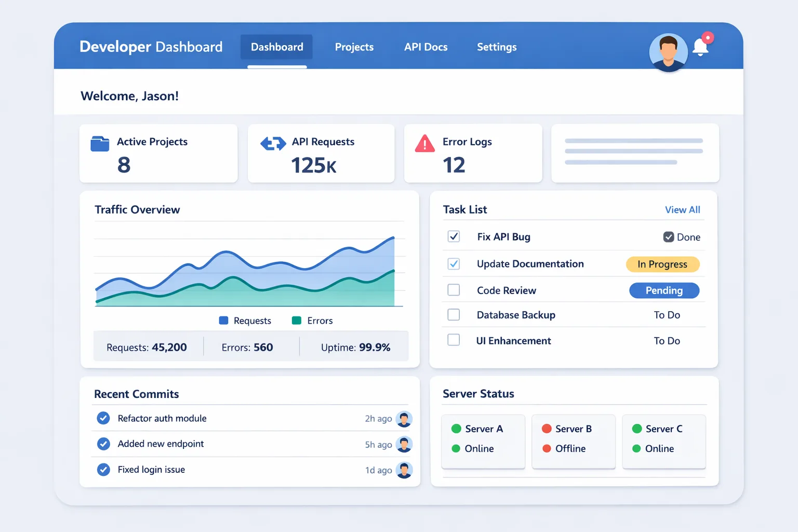Click the checkmark icon beside Refactor auth module
The width and height of the screenshot is (798, 532).
[x=103, y=418]
